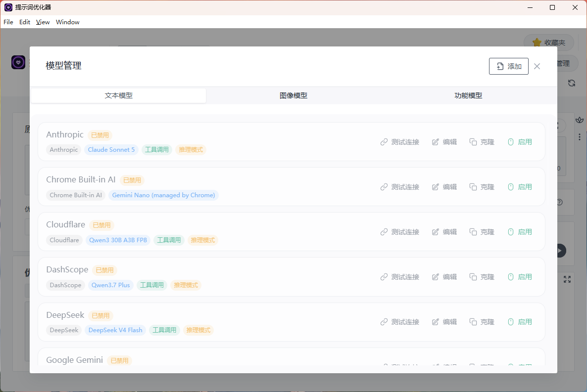Edit the Cloudflare model configuration
Image resolution: width=587 pixels, height=392 pixels.
point(444,232)
